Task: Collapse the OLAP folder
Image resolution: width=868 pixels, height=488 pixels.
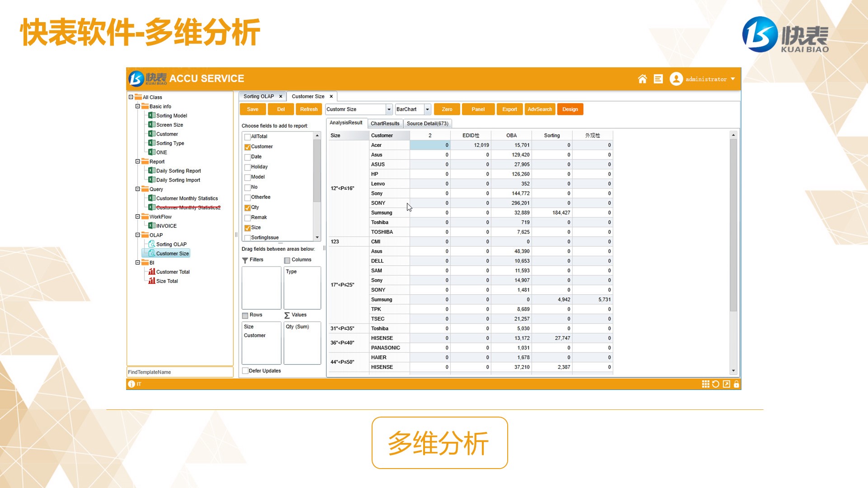Action: point(137,235)
